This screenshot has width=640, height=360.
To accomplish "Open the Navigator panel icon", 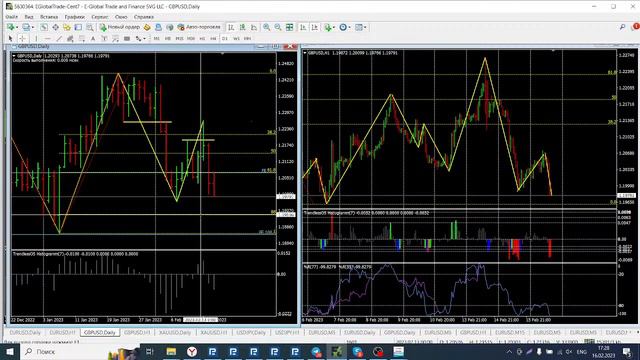I will coord(67,27).
